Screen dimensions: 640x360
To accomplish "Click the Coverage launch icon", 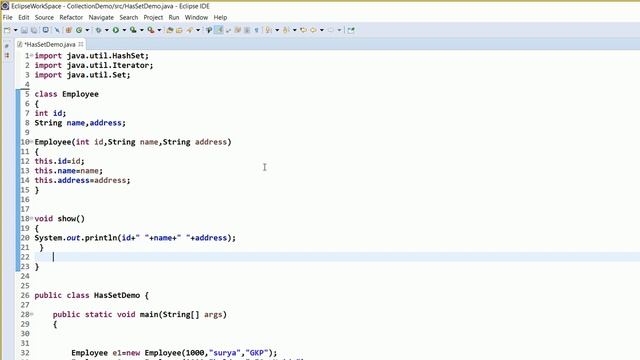I will pos(133,30).
